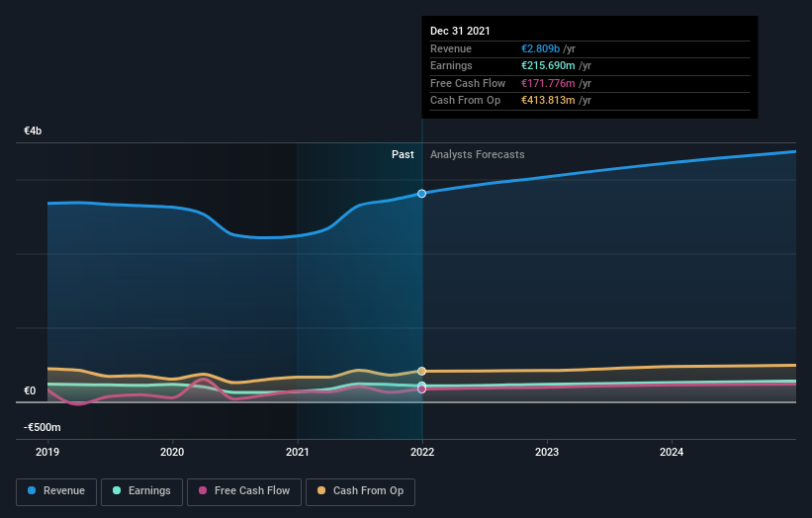The height and width of the screenshot is (518, 812).
Task: Click the Analysts Forecasts label
Action: click(477, 155)
